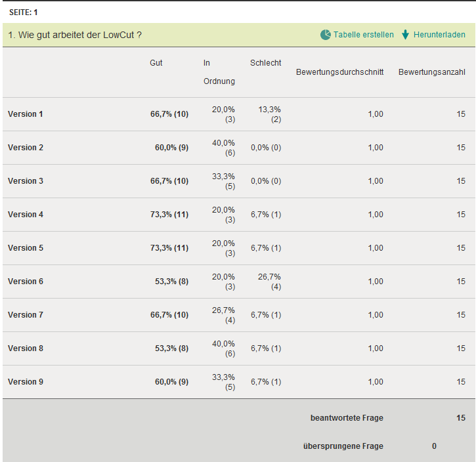Click the pie chart icon beside Tabelle erstellen
The width and height of the screenshot is (476, 462).
(x=326, y=35)
